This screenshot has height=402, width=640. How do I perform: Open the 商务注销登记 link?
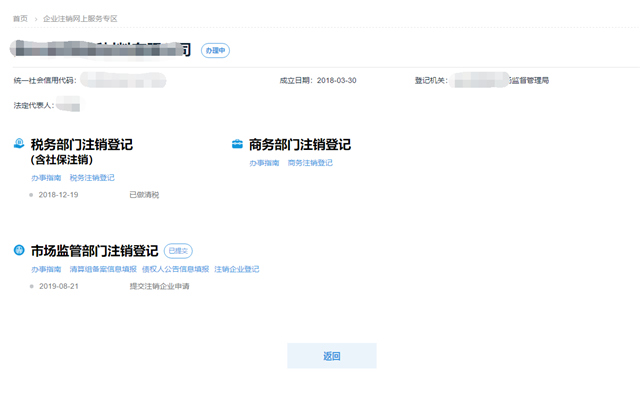coord(310,163)
